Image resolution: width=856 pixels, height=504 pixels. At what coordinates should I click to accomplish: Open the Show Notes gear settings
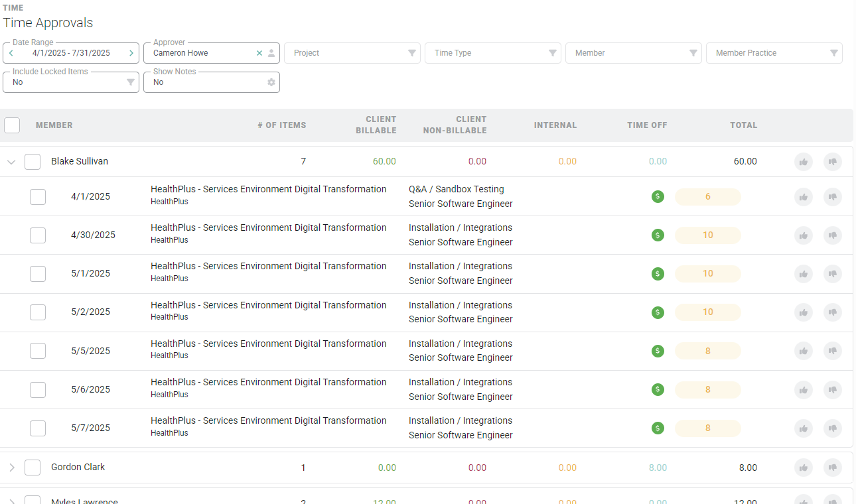(271, 82)
